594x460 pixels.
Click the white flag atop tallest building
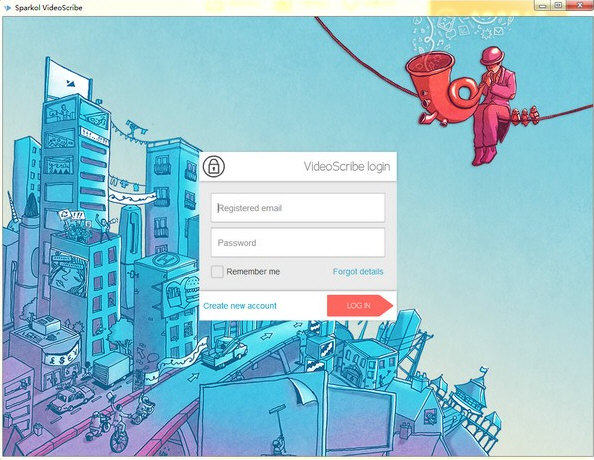[x=68, y=80]
